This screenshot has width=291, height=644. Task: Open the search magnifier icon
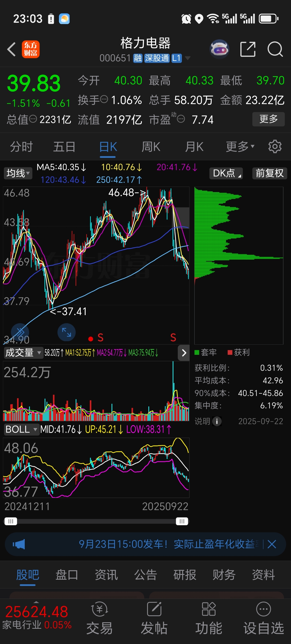click(275, 49)
